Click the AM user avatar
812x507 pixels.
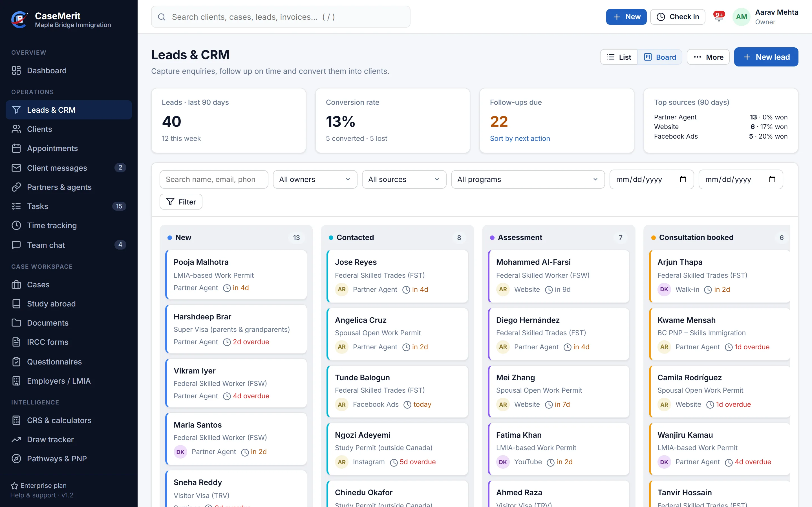[741, 17]
